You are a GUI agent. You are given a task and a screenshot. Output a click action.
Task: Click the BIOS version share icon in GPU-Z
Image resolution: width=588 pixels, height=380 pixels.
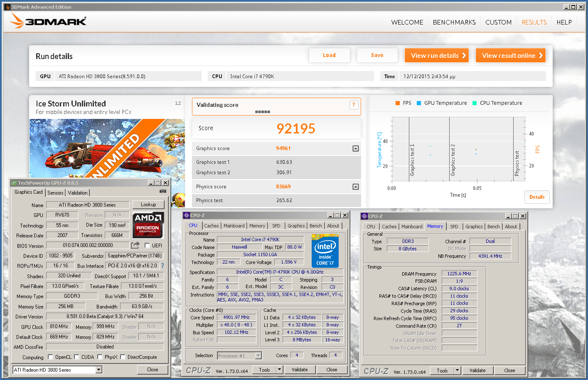coord(135,245)
